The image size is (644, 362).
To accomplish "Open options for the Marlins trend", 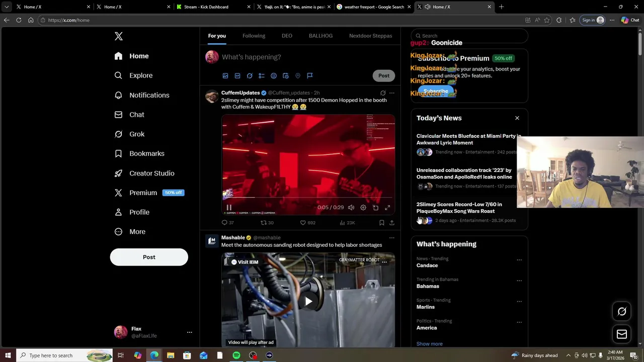I will click(x=519, y=302).
